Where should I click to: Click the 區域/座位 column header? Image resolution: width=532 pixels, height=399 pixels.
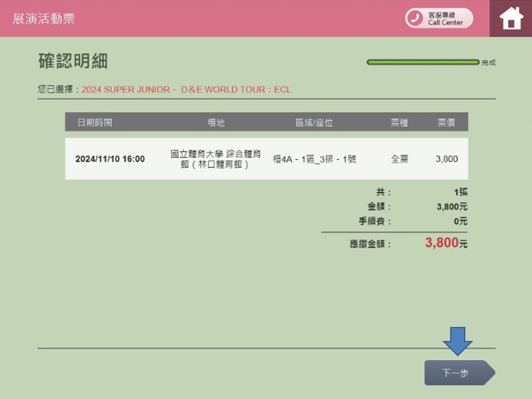[314, 123]
